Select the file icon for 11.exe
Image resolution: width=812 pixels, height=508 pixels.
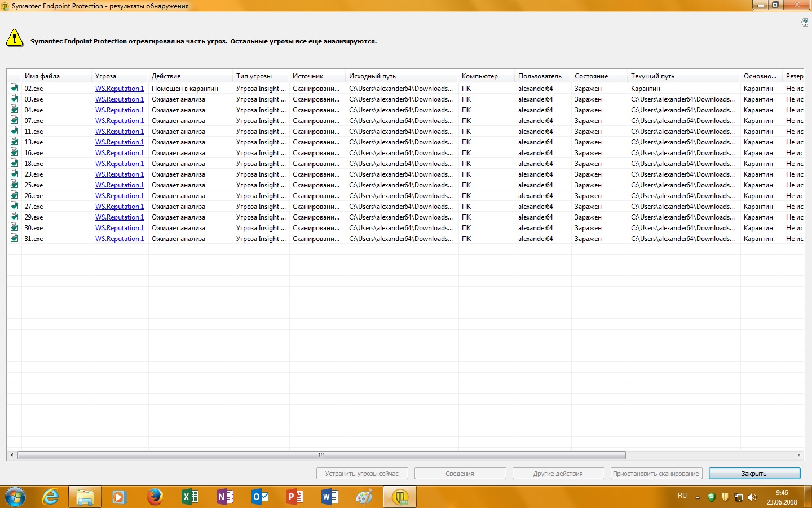[14, 131]
